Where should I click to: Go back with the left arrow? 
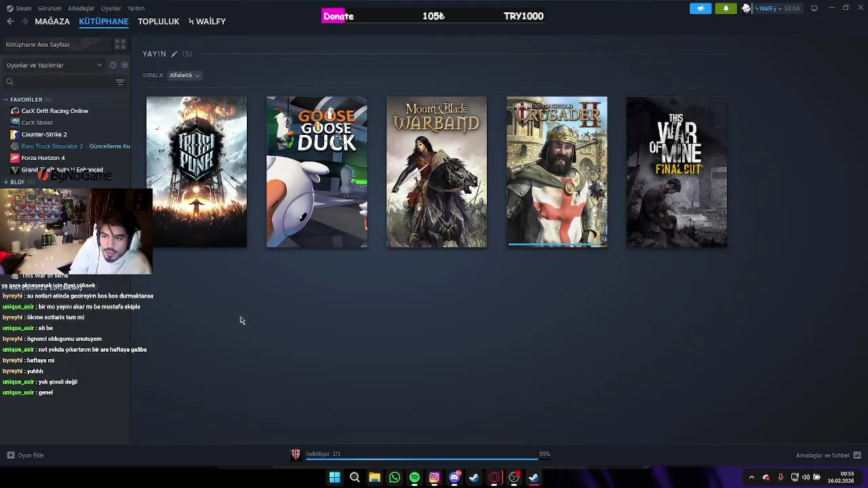click(10, 22)
